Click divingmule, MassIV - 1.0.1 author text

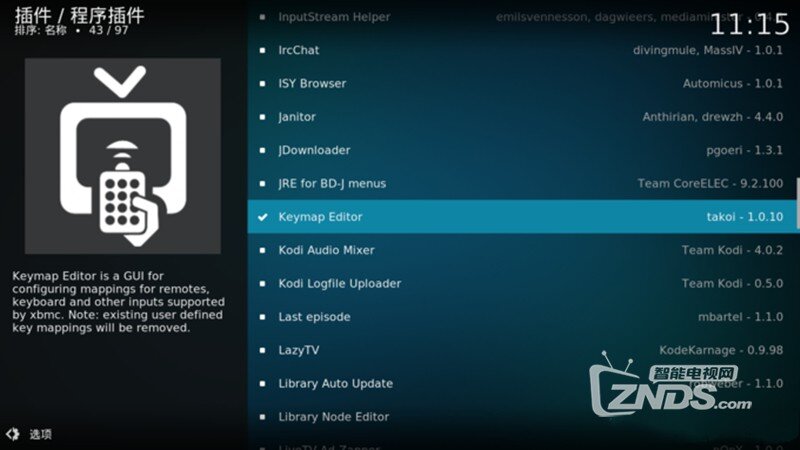click(x=708, y=50)
